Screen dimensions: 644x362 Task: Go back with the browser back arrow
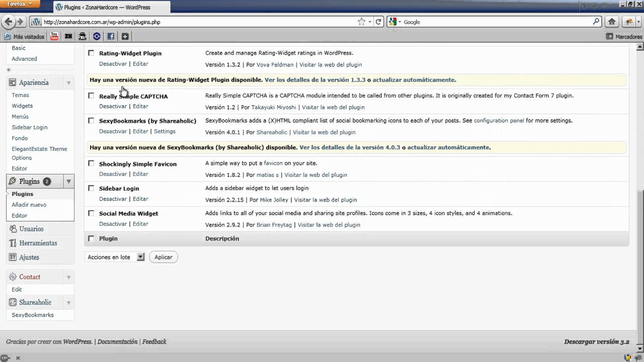click(x=8, y=22)
